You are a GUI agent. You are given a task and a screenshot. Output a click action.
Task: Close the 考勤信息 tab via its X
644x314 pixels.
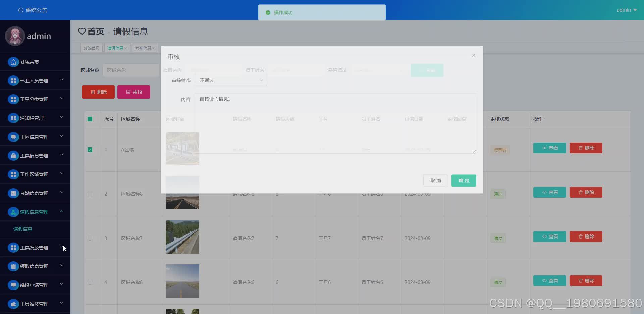[153, 48]
